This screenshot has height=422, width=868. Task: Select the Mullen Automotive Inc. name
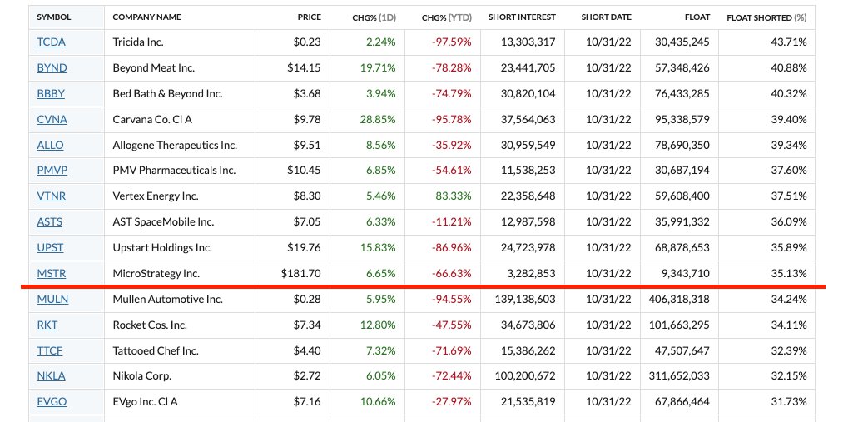point(168,300)
